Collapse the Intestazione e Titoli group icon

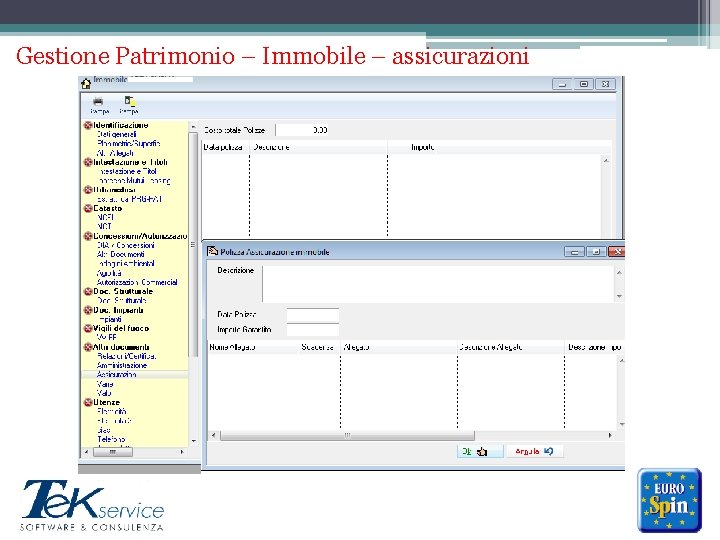tap(88, 162)
